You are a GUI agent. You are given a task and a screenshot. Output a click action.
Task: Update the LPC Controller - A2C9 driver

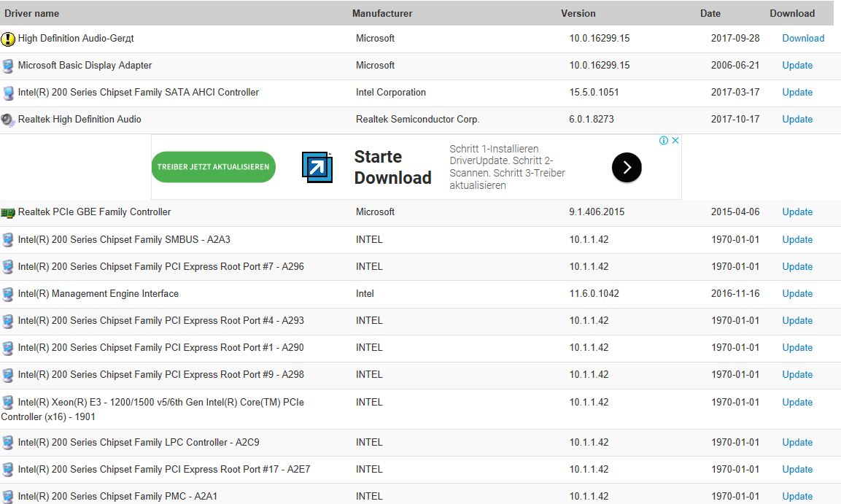797,442
